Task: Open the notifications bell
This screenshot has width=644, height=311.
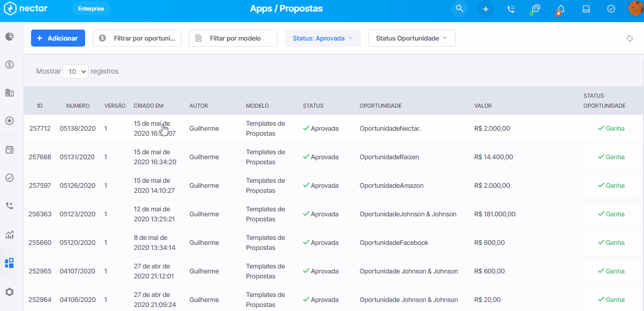Action: coord(561,9)
